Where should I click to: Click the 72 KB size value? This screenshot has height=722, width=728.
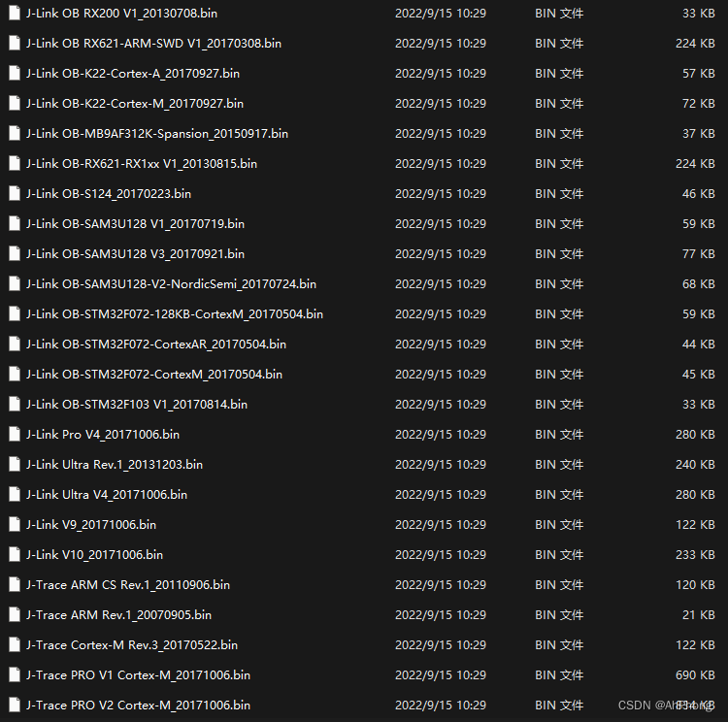[698, 104]
